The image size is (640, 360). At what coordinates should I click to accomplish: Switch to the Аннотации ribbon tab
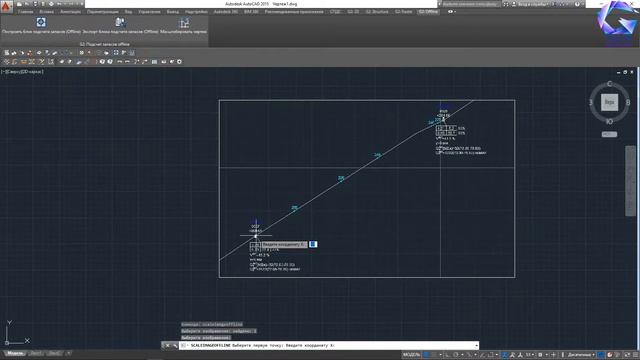pos(70,12)
